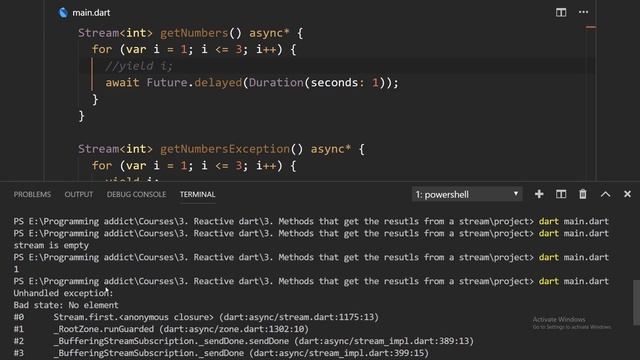Click the getNumbersException function name
Image resolution: width=640 pixels, height=360 pixels.
(x=225, y=149)
